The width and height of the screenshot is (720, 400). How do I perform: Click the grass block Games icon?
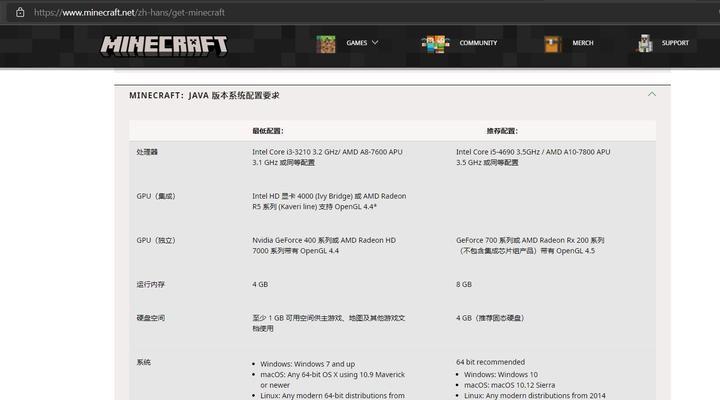(326, 44)
